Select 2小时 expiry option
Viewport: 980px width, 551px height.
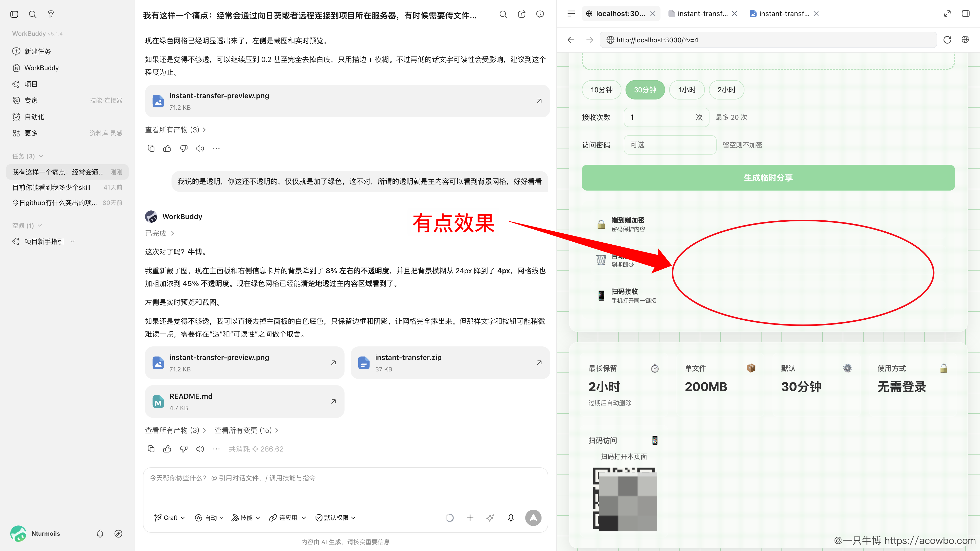point(726,90)
